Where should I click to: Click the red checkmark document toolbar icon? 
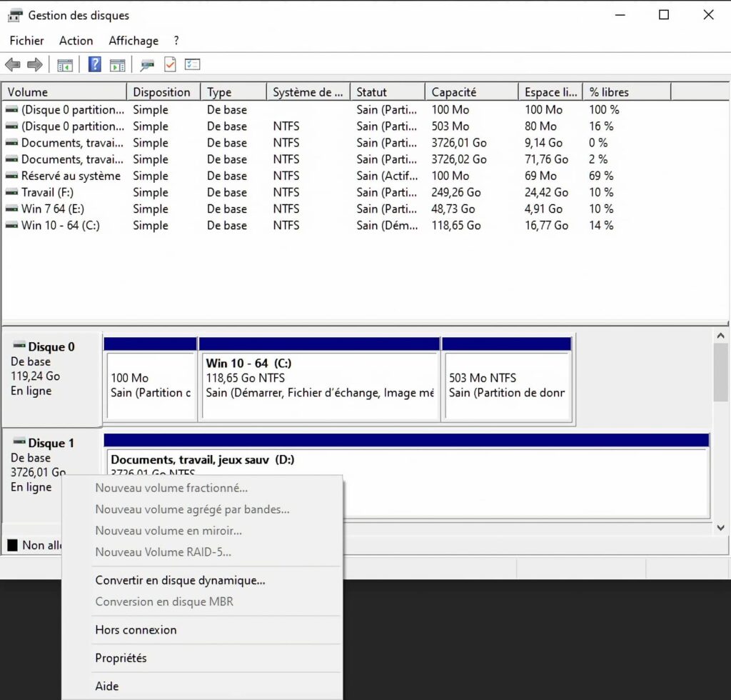169,64
